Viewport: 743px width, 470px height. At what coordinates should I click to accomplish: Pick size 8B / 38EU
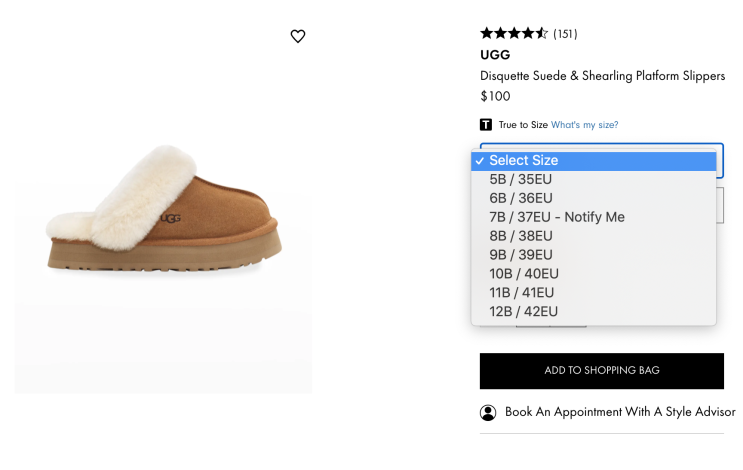tap(520, 236)
